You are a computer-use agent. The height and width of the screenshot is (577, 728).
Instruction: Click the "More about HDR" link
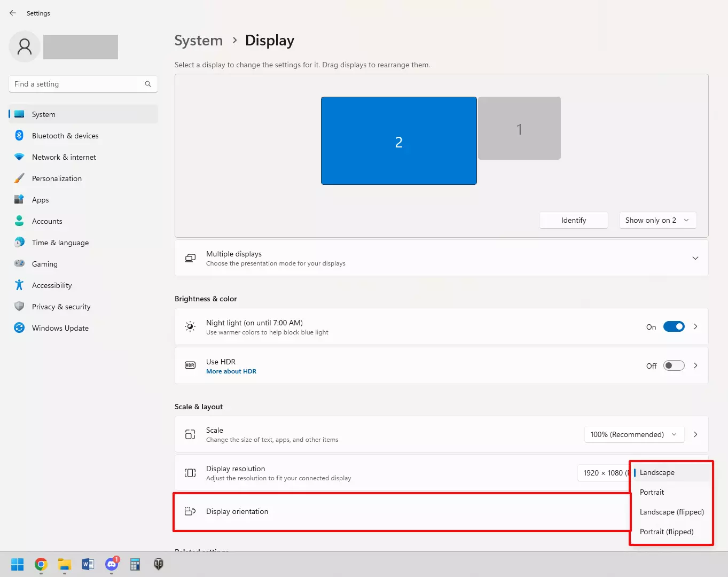click(x=231, y=371)
